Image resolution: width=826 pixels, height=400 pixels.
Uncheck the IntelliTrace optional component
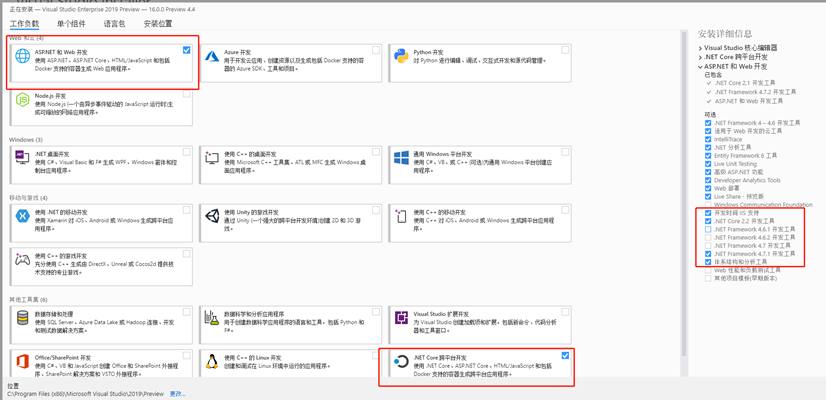(x=708, y=139)
